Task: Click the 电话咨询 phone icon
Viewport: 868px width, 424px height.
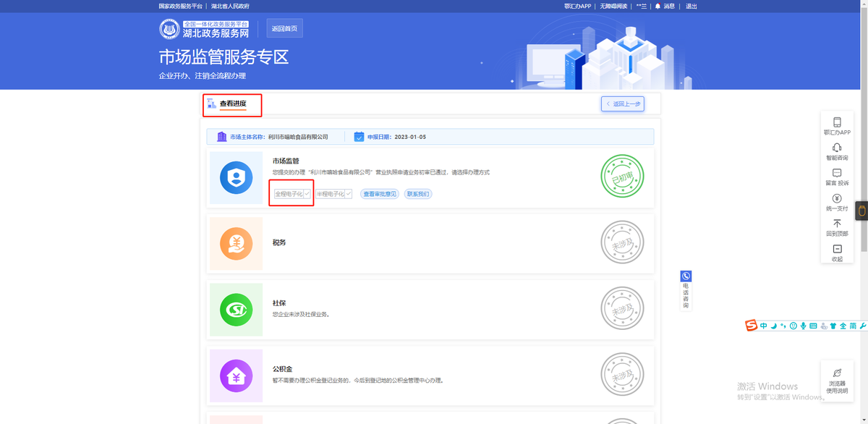Action: [686, 276]
